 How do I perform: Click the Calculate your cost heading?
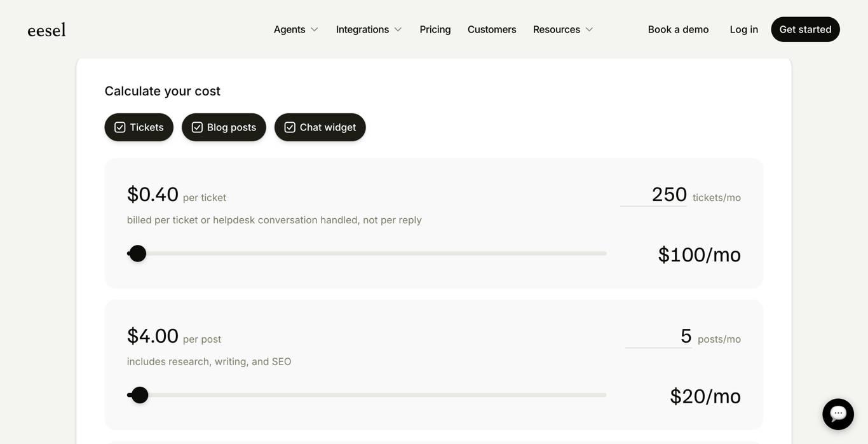point(163,91)
